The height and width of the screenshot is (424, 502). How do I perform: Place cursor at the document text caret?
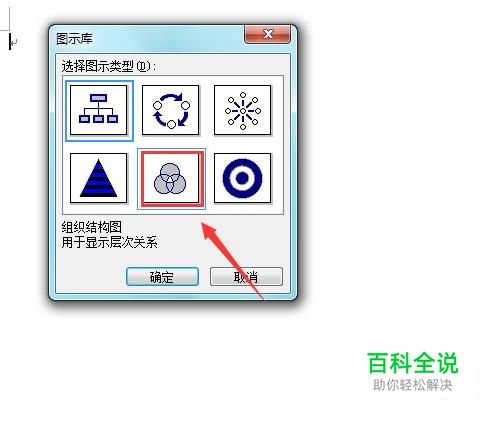point(10,41)
